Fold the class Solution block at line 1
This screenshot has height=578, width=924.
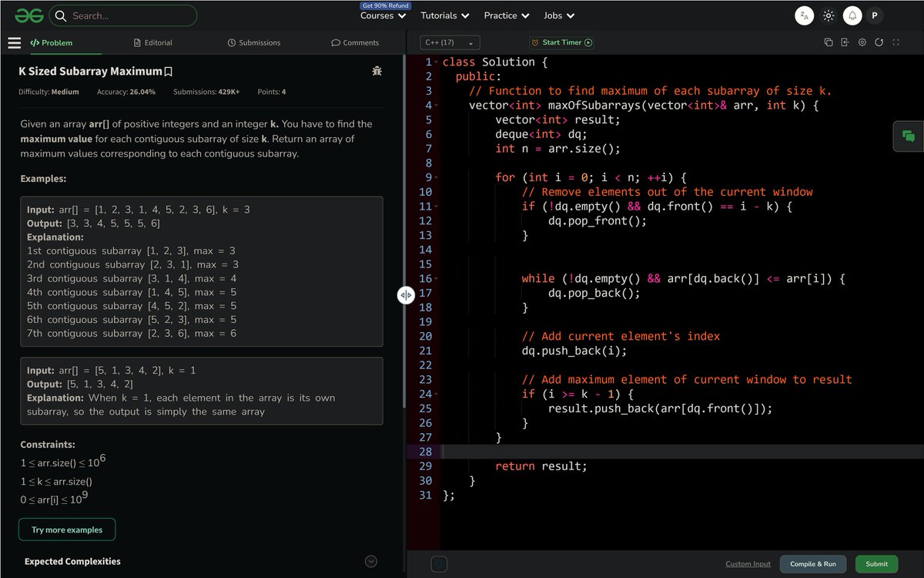tap(437, 62)
